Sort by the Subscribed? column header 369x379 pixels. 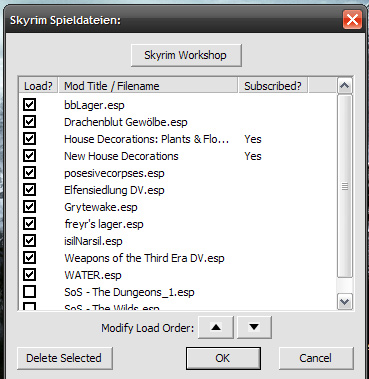tap(273, 86)
